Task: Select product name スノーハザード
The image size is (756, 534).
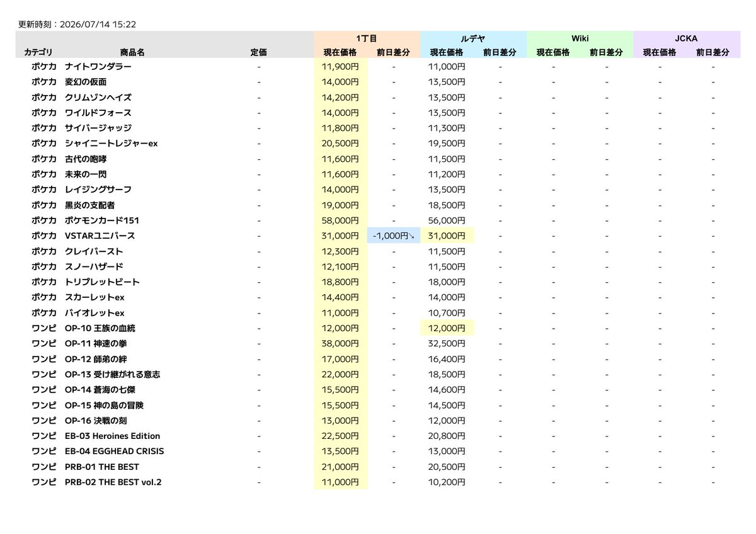Action: pos(94,266)
